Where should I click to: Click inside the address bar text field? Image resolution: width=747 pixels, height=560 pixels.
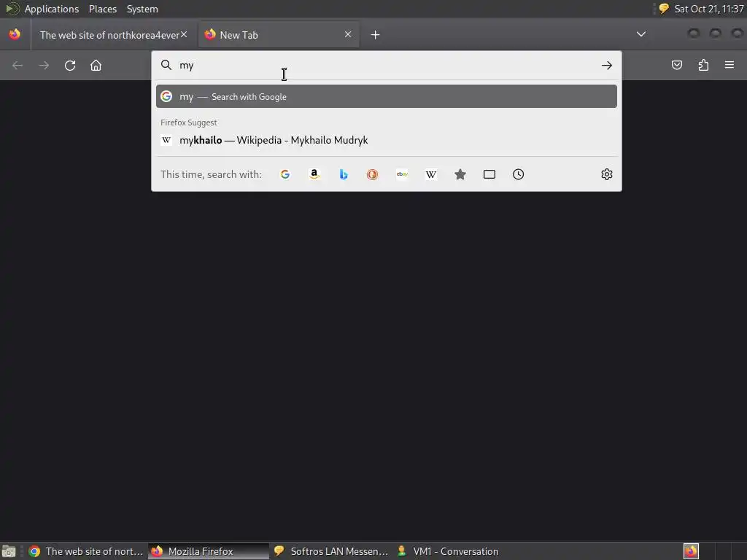click(x=386, y=65)
